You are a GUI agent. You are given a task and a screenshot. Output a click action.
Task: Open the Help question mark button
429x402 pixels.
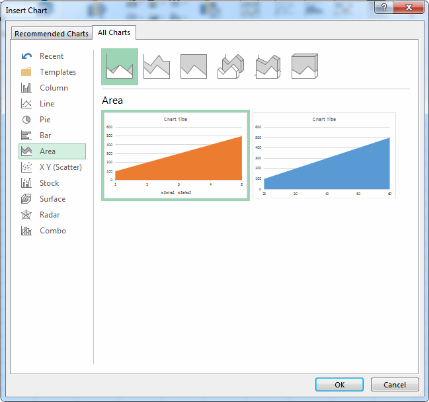tap(384, 7)
